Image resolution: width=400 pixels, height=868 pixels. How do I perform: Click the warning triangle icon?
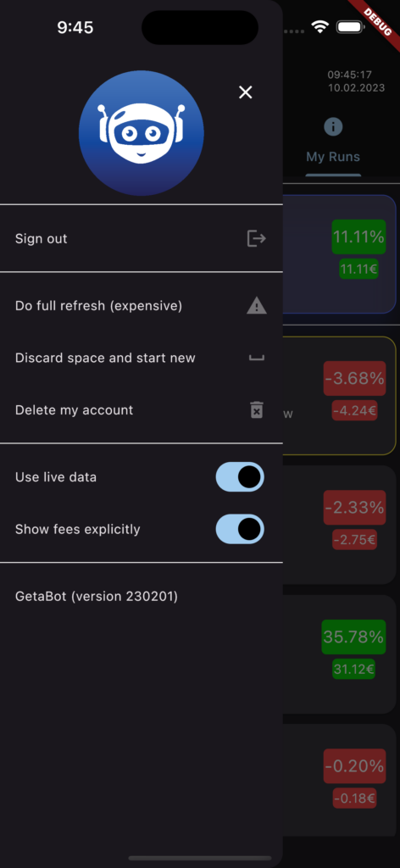(x=256, y=305)
